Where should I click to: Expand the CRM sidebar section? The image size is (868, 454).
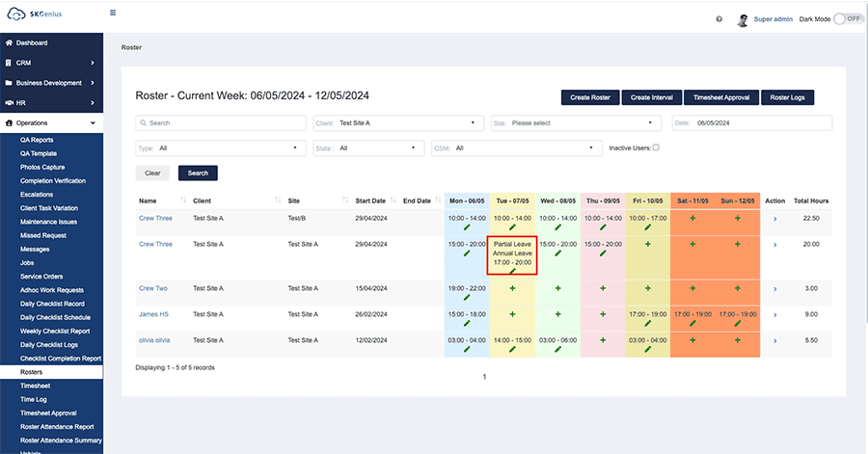click(x=51, y=63)
